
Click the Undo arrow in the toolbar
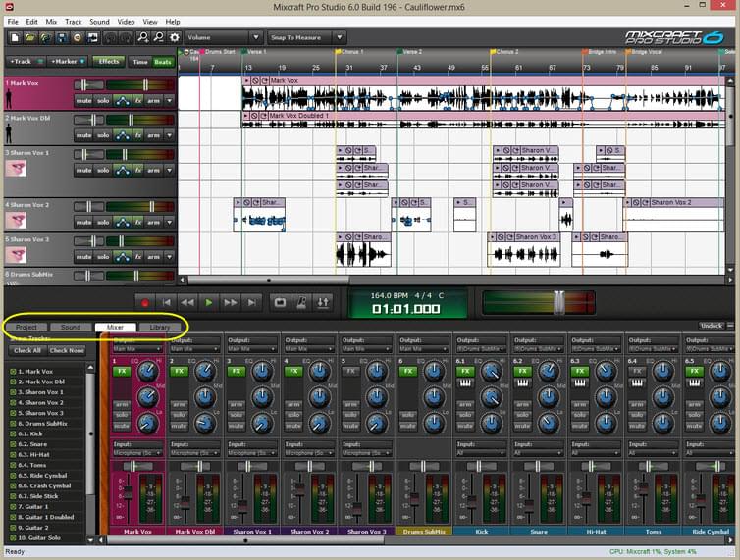[110, 37]
